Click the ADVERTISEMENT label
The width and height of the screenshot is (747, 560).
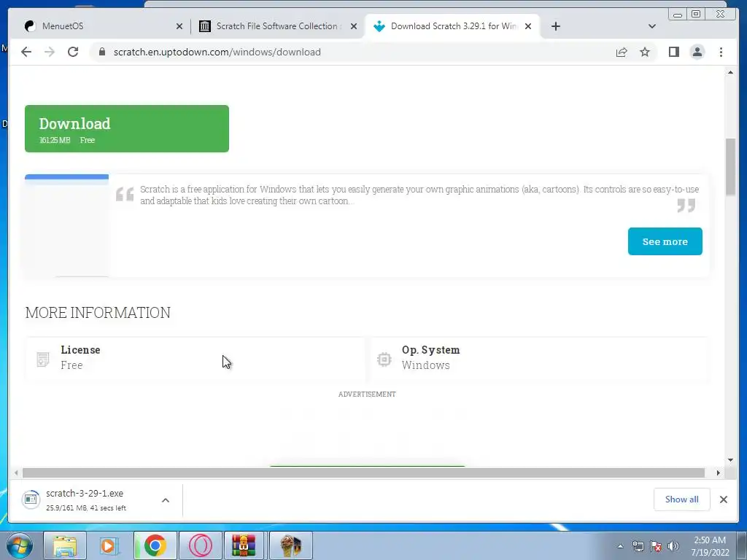(x=367, y=394)
